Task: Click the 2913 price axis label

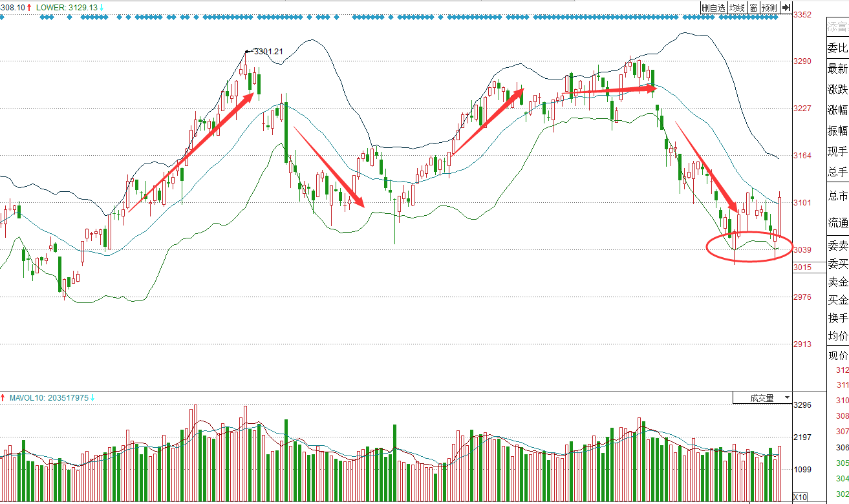Action: [802, 344]
